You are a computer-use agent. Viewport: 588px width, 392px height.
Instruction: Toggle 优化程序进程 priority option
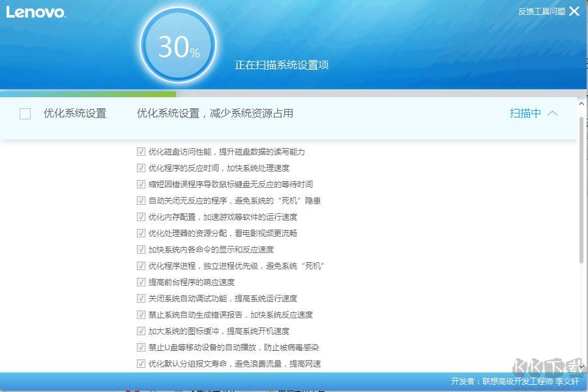(141, 265)
